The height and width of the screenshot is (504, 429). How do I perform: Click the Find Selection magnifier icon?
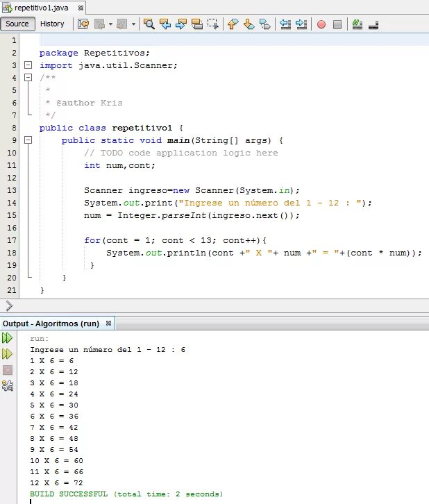pos(149,24)
